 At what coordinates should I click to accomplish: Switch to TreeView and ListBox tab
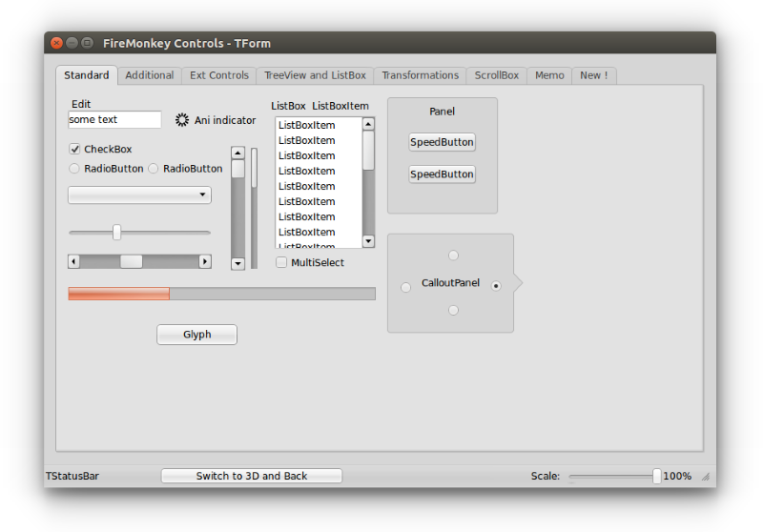315,75
